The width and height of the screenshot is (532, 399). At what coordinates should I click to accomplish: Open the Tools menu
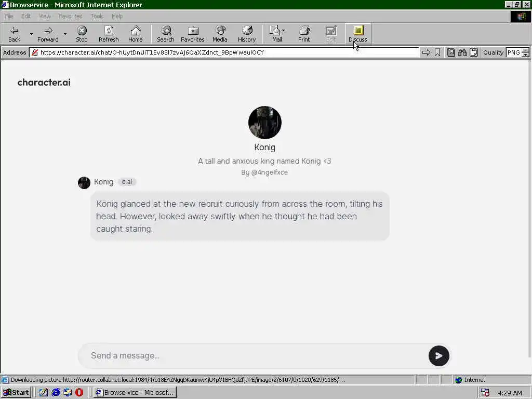point(97,16)
